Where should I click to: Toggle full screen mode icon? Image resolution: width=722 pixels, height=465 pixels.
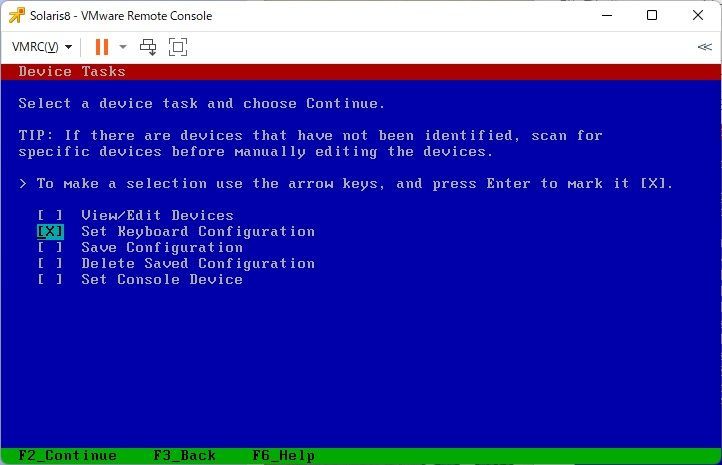pos(178,46)
